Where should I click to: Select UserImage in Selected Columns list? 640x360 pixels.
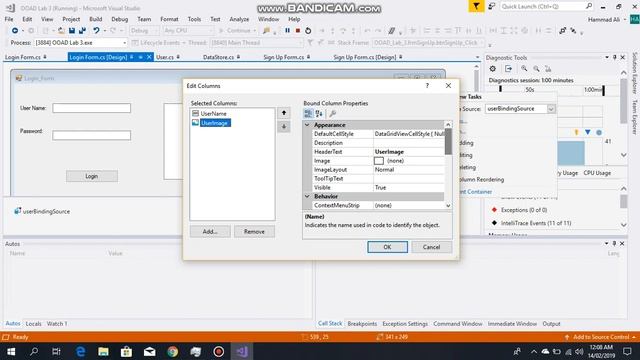(215, 123)
